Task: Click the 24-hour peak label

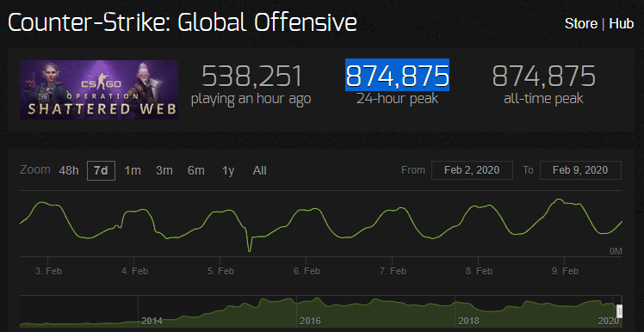Action: [x=397, y=99]
